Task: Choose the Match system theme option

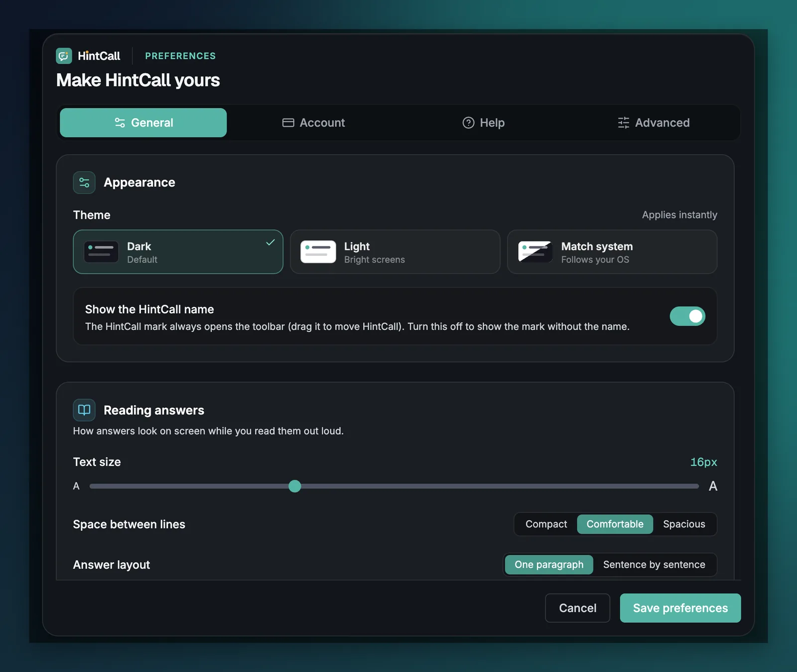Action: pos(612,252)
